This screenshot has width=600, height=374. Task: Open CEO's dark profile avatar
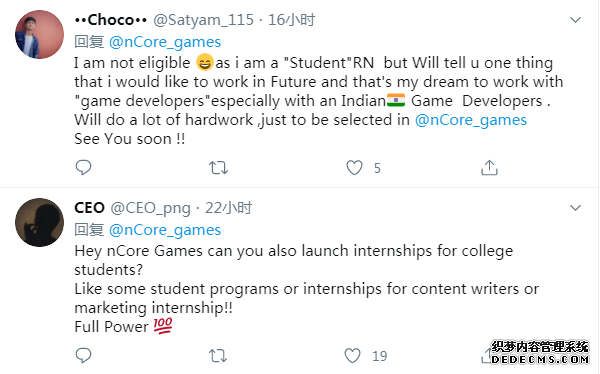[x=39, y=222]
